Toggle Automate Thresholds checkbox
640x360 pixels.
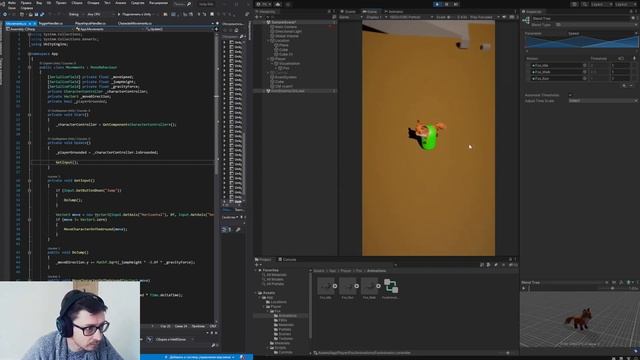[x=570, y=95]
